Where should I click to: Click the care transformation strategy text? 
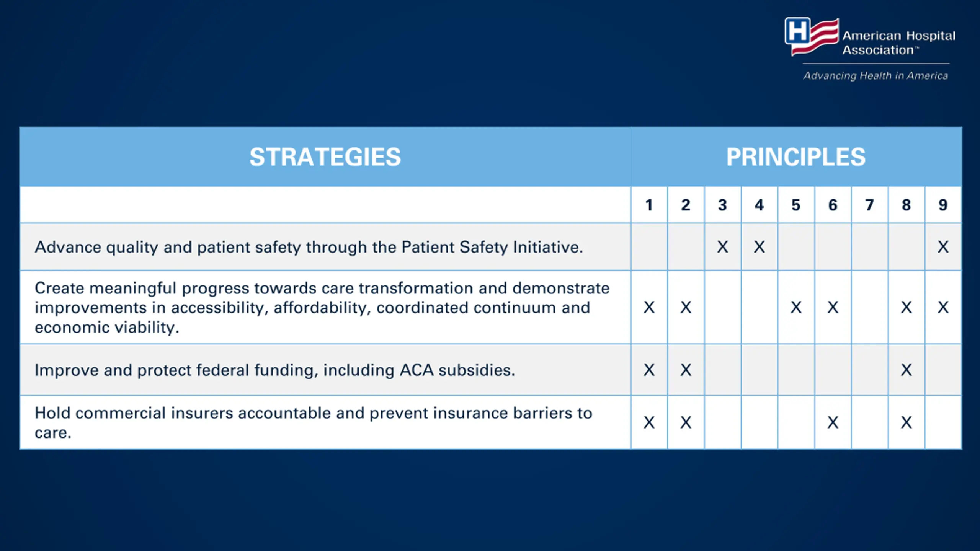click(322, 308)
